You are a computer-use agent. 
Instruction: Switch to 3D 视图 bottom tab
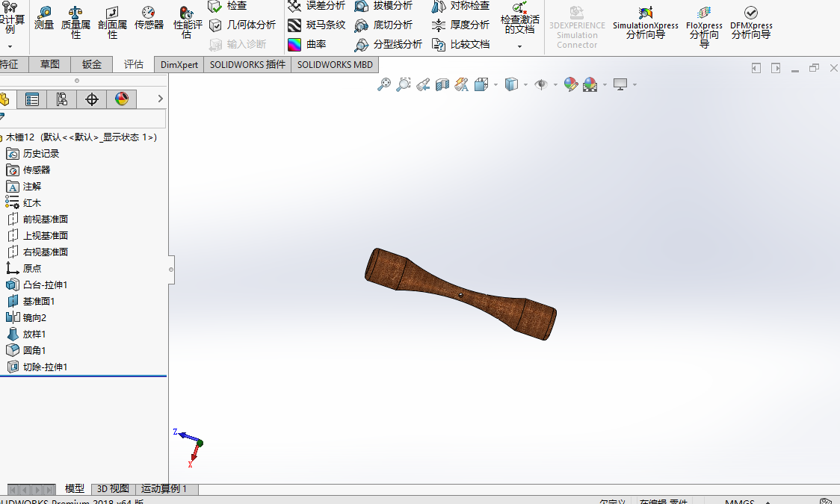[113, 489]
